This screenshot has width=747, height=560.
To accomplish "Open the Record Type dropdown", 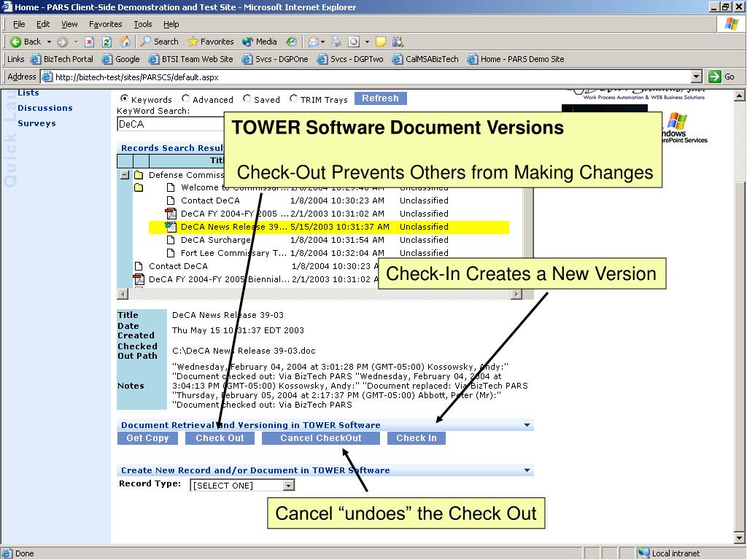I will (289, 485).
